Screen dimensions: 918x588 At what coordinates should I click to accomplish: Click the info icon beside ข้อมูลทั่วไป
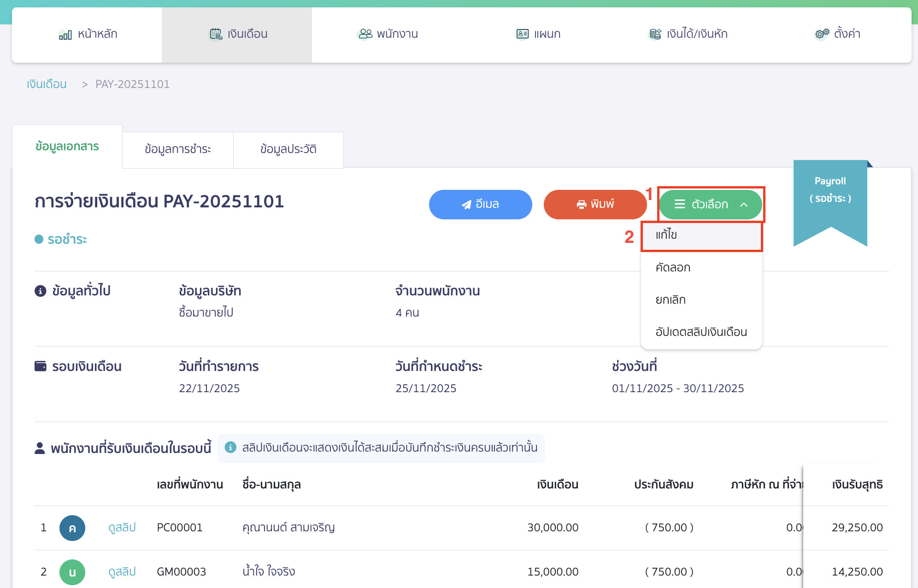pyautogui.click(x=41, y=291)
